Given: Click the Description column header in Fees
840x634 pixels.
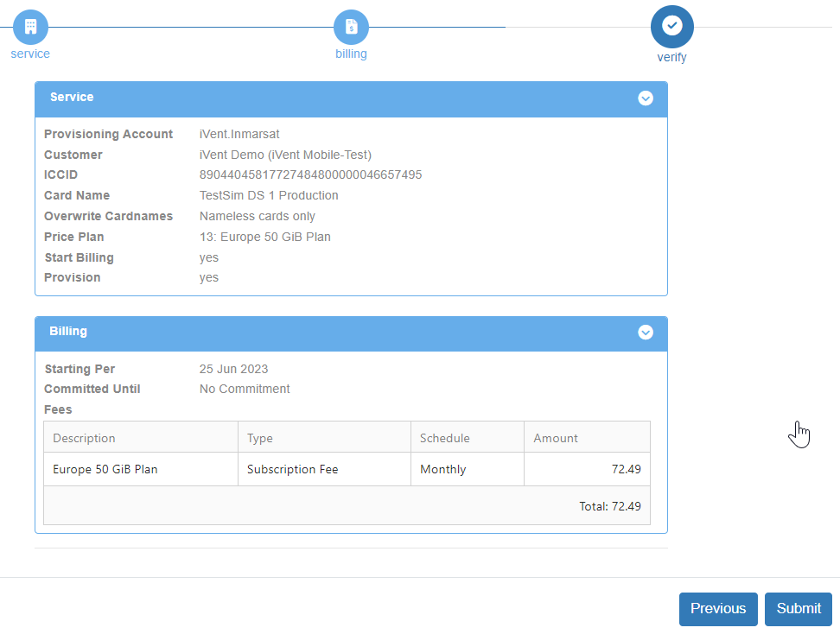Looking at the screenshot, I should 84,438.
